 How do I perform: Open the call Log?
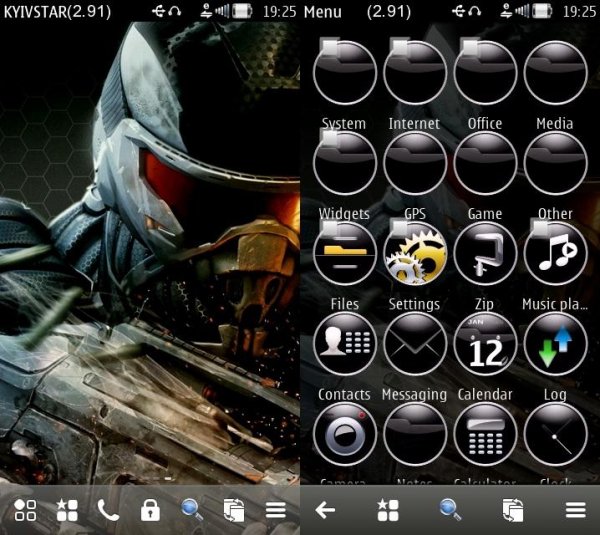coord(555,344)
